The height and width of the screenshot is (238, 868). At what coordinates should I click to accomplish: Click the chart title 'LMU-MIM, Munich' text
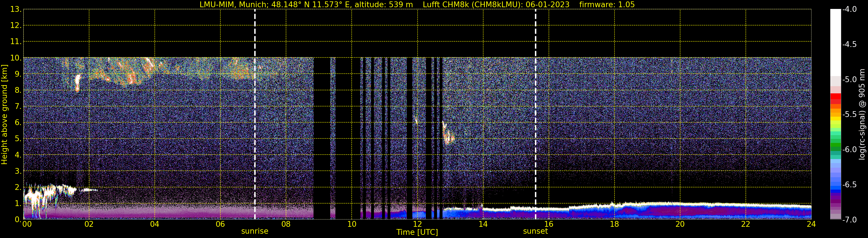pyautogui.click(x=233, y=5)
